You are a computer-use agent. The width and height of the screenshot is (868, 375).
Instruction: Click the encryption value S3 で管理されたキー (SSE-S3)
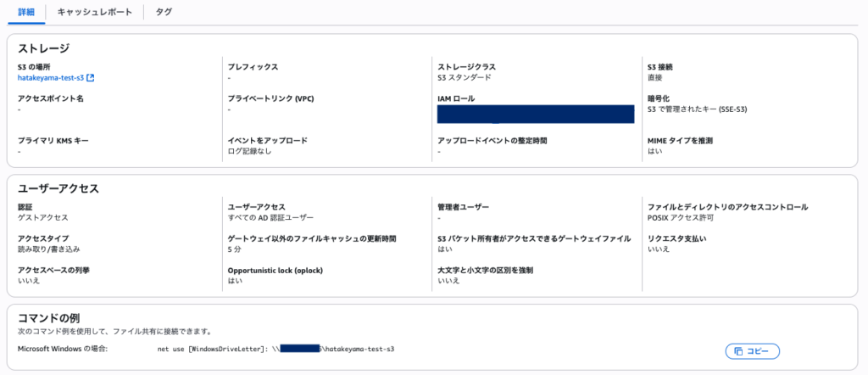click(x=698, y=109)
